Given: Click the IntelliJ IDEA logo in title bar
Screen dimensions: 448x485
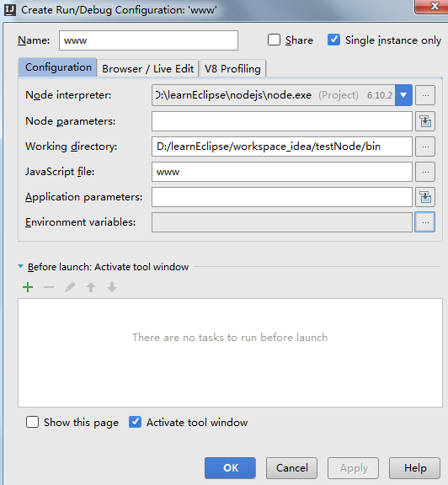Looking at the screenshot, I should pyautogui.click(x=10, y=10).
